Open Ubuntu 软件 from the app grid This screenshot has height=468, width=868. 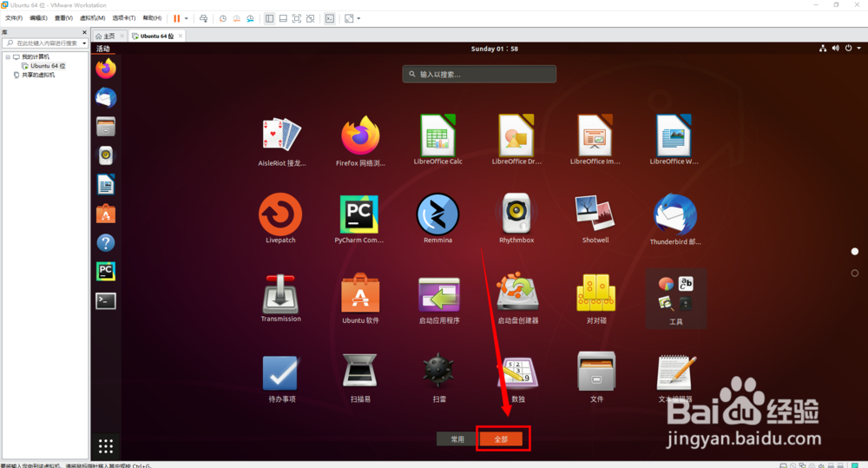pos(360,298)
